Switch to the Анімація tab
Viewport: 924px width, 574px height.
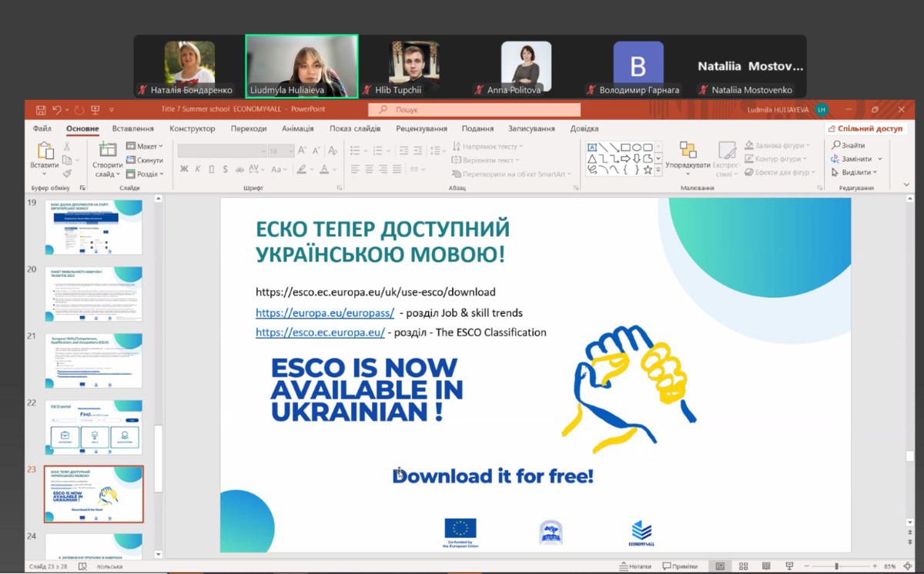click(x=298, y=128)
